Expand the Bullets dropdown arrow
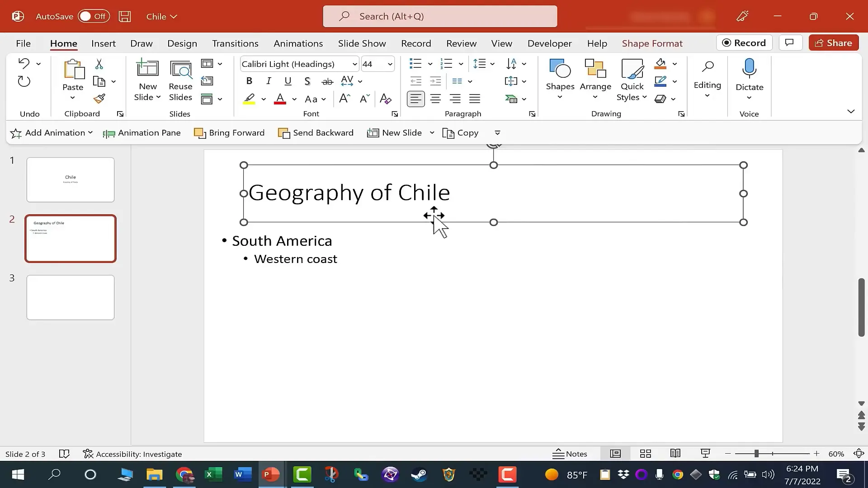 tap(430, 64)
